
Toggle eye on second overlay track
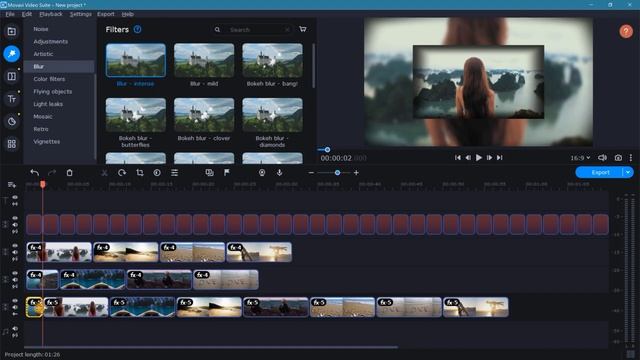(x=15, y=273)
